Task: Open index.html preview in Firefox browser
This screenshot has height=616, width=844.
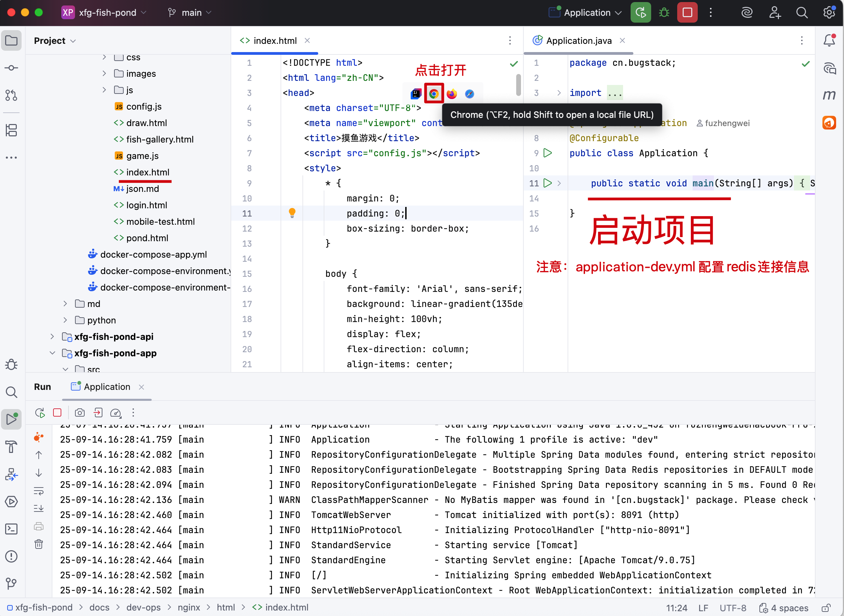Action: (451, 94)
